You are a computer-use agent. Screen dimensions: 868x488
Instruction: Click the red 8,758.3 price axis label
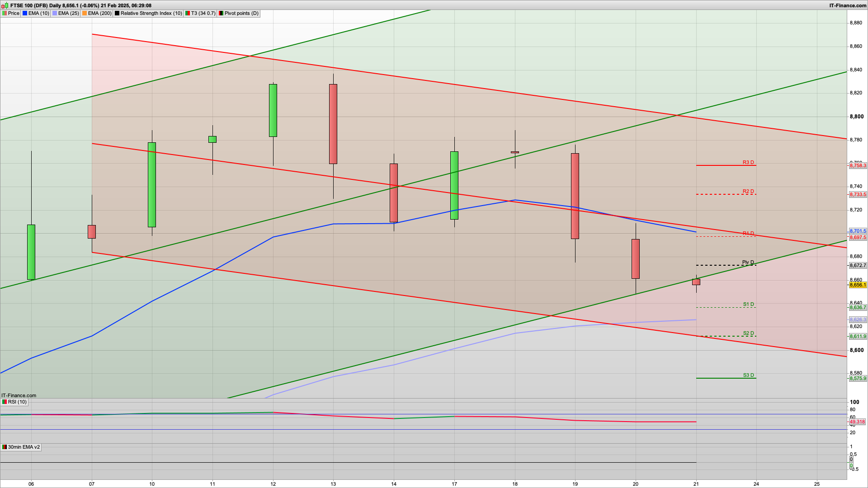pyautogui.click(x=858, y=165)
